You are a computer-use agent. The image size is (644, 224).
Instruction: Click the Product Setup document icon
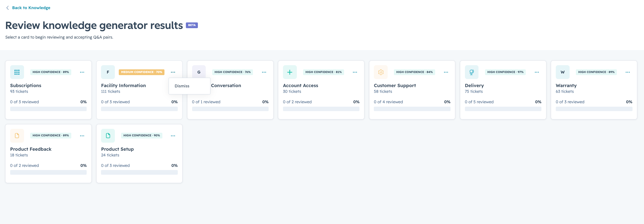tap(108, 136)
